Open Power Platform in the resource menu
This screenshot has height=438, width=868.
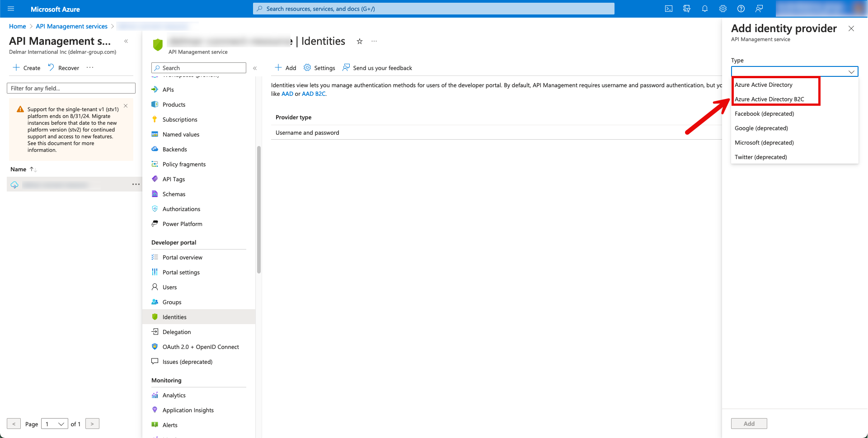199,224
